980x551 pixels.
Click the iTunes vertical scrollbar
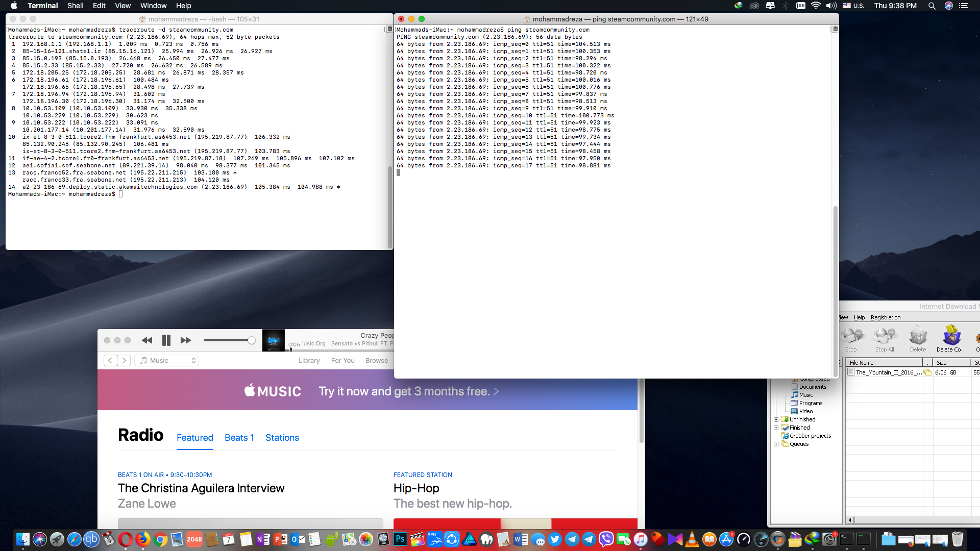(642, 411)
